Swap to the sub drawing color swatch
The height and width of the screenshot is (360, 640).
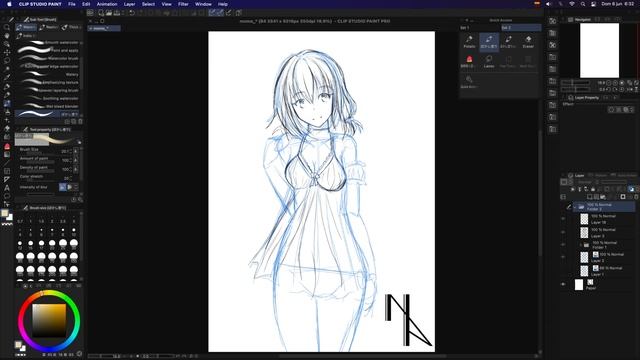[x=9, y=218]
